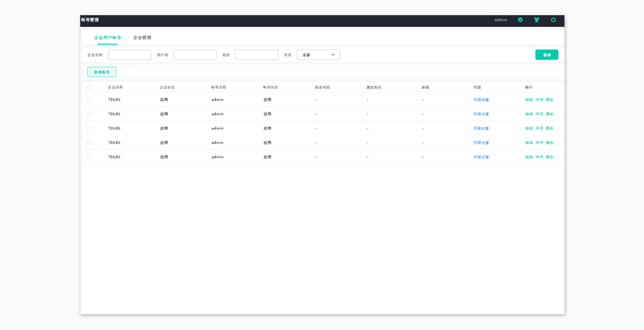Check the third row's checkbox

coord(89,128)
